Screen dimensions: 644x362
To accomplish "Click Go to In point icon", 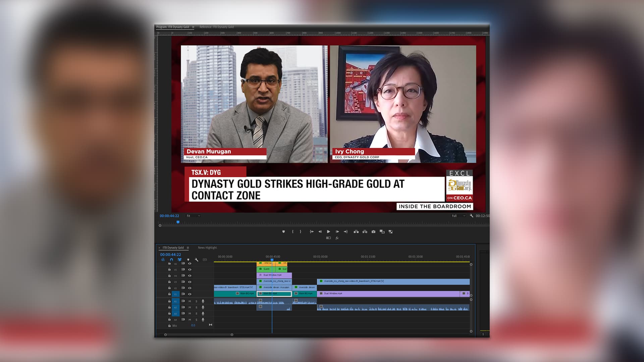I will [x=312, y=232].
